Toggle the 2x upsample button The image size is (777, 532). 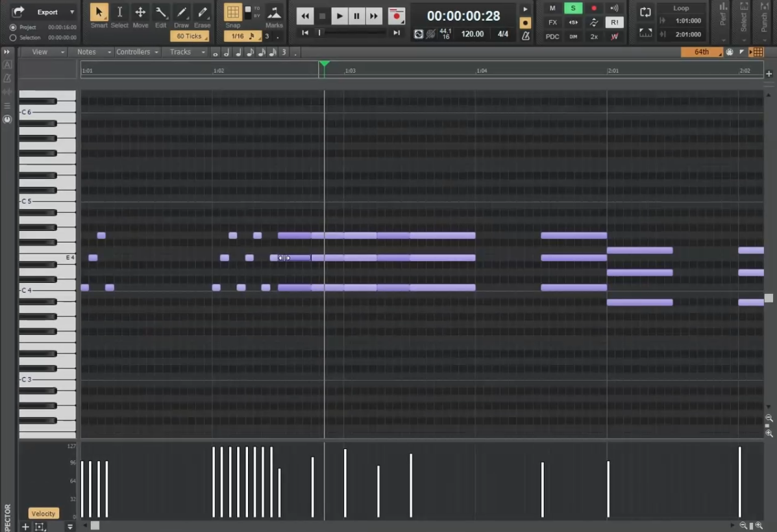point(594,36)
